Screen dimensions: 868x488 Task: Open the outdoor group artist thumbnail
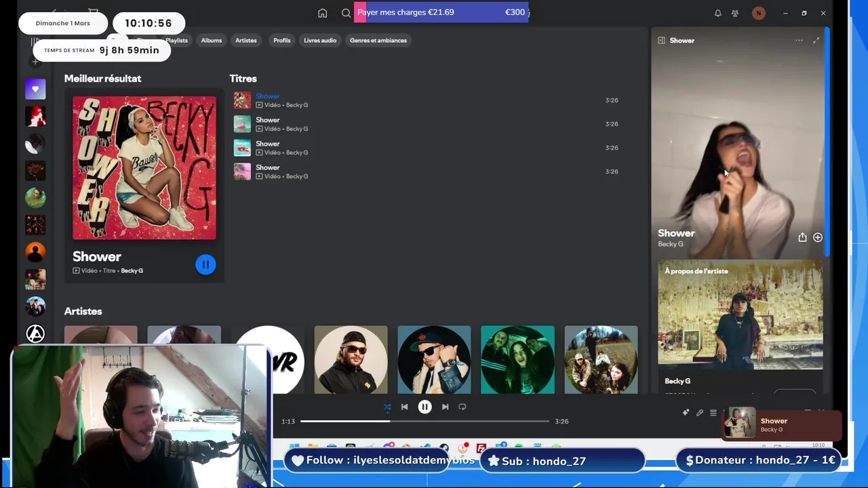601,360
